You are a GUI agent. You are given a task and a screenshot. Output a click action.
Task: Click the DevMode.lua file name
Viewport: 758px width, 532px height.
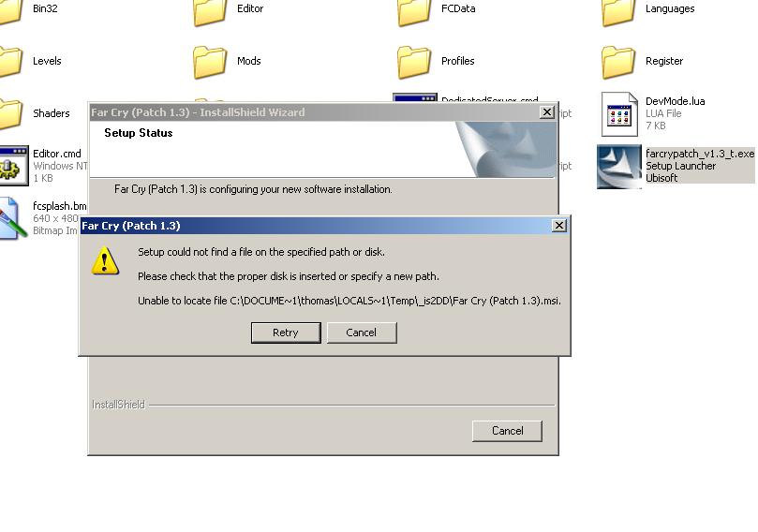click(x=675, y=101)
